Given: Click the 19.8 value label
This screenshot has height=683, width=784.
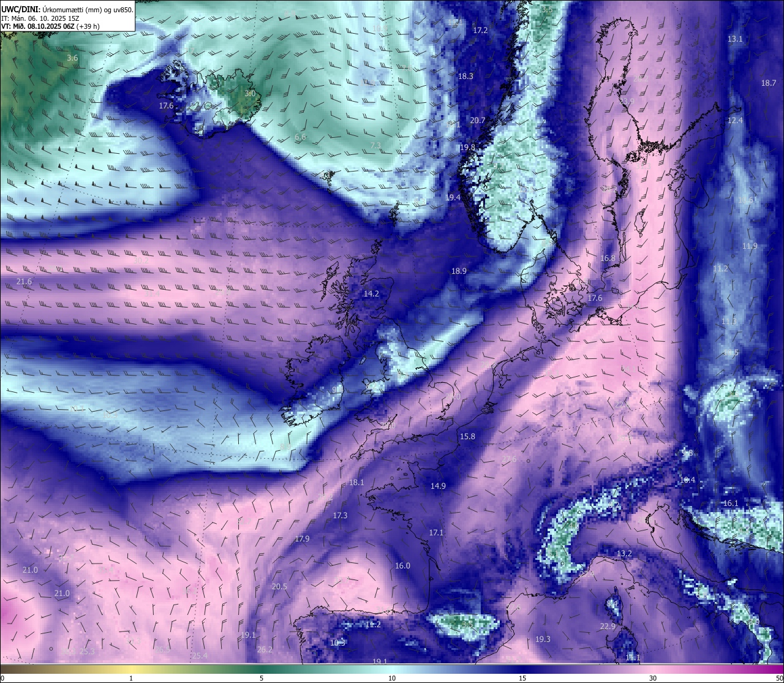Looking at the screenshot, I should pyautogui.click(x=467, y=147).
